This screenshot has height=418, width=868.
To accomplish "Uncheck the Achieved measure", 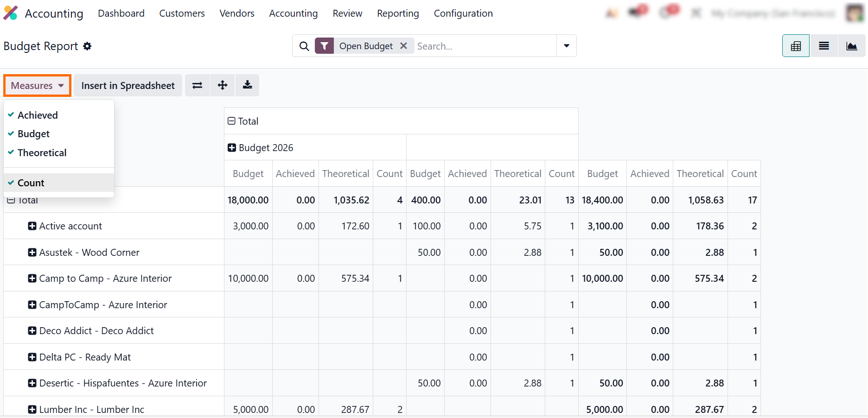I will 38,115.
